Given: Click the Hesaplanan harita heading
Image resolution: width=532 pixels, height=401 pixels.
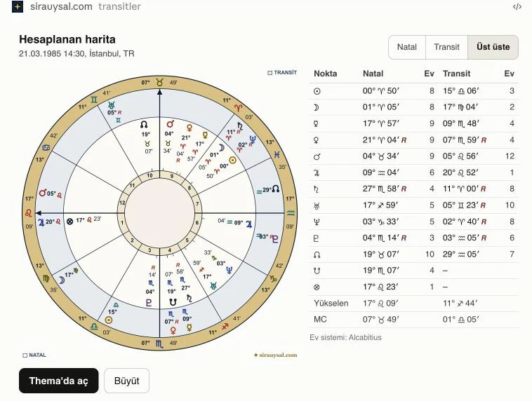Looking at the screenshot, I should [67, 39].
